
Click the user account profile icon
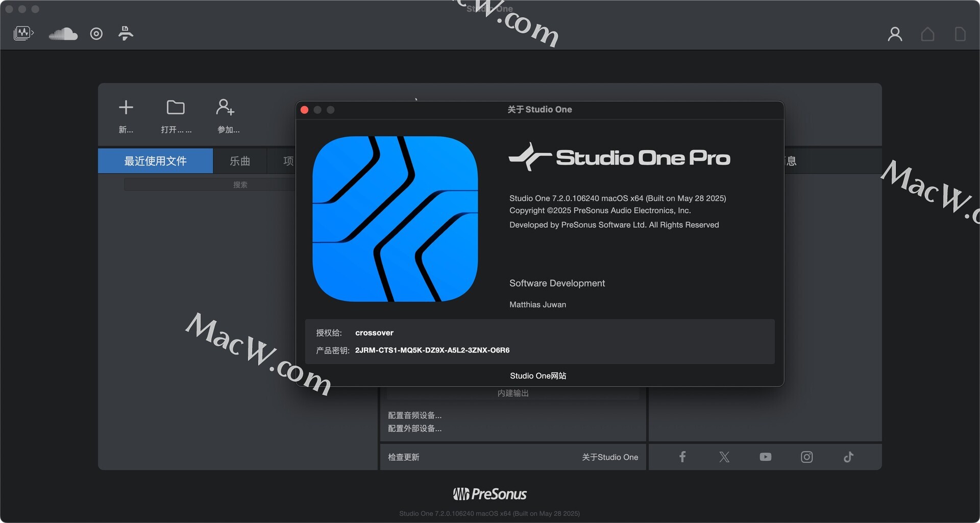click(895, 34)
